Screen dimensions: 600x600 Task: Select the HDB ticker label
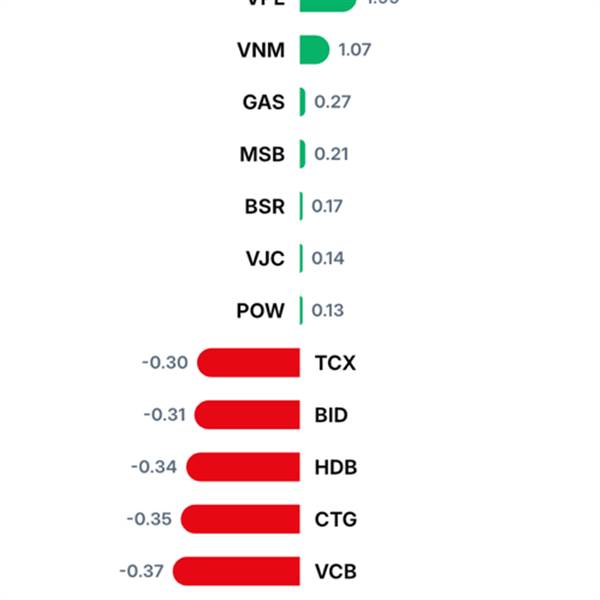[x=336, y=468]
